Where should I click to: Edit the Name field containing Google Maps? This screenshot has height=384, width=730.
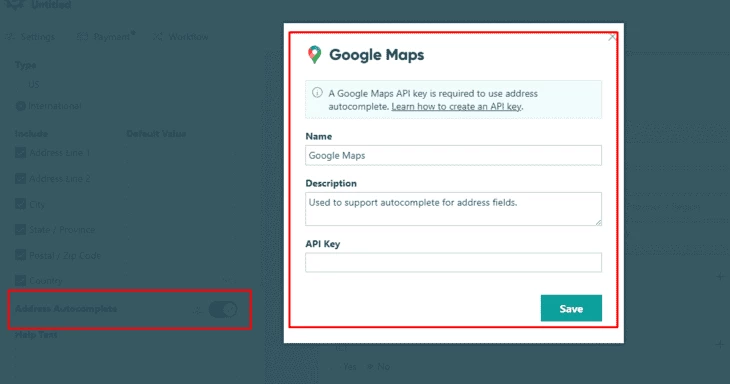(453, 155)
